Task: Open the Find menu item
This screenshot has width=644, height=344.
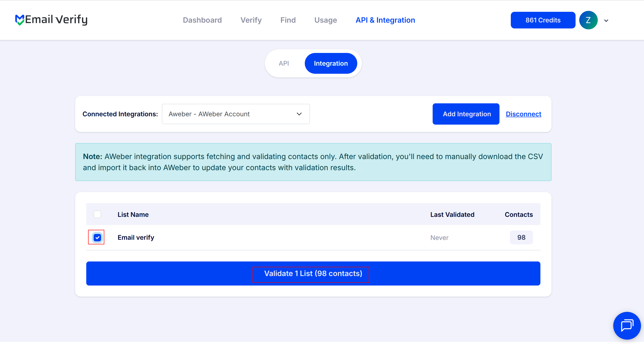Action: tap(288, 20)
